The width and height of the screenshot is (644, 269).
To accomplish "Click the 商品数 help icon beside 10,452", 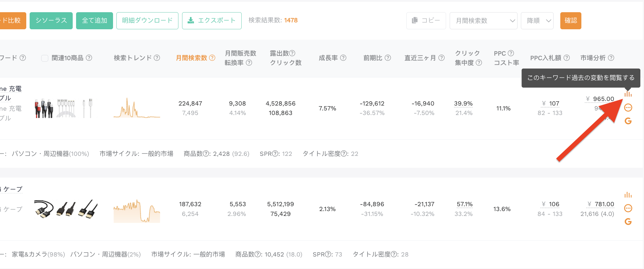I will 258,254.
